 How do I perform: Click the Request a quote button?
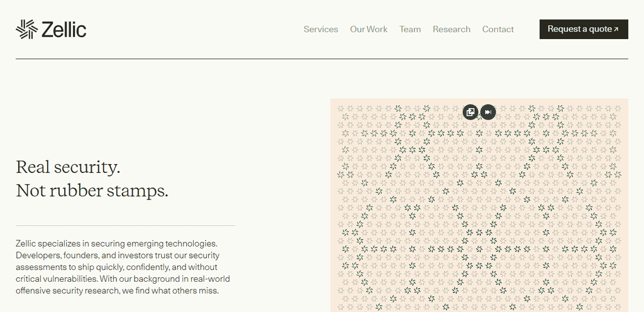[x=584, y=29]
